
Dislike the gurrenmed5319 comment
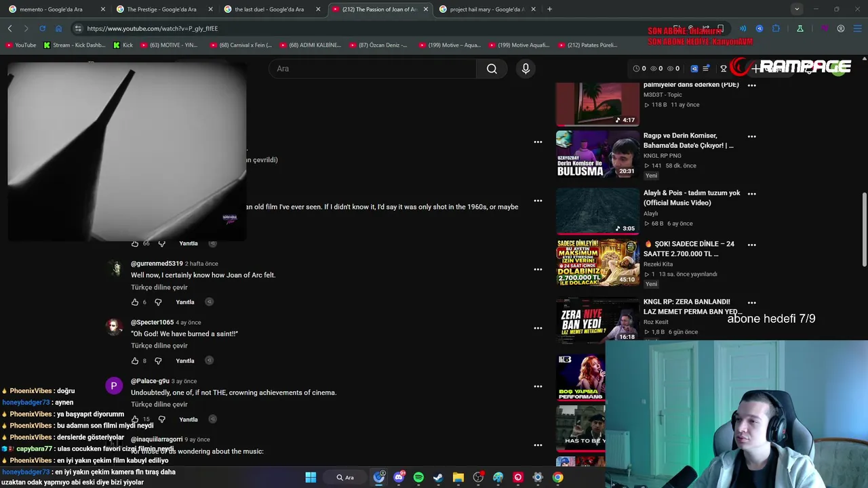158,302
